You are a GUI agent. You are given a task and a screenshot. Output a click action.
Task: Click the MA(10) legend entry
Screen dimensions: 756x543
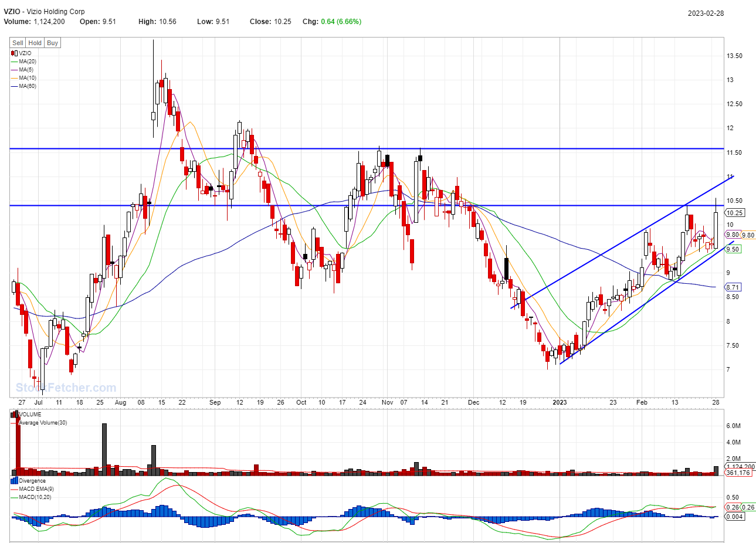tap(23, 78)
